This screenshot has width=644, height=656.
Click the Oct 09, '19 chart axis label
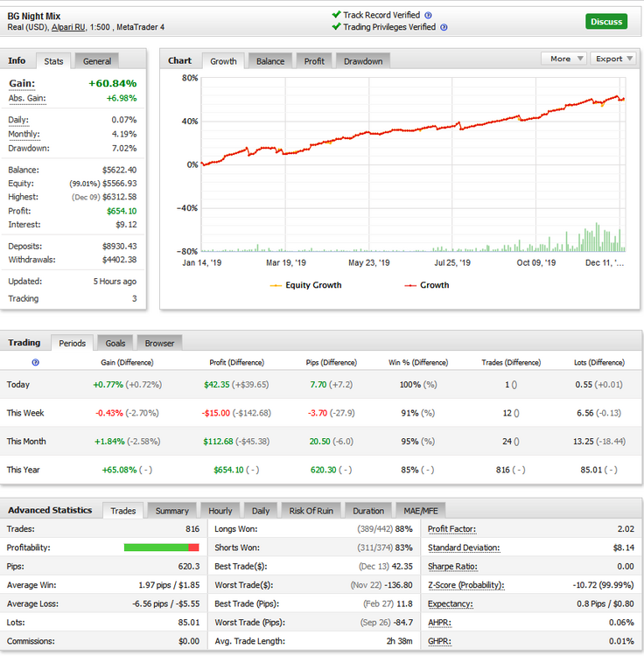coord(536,262)
